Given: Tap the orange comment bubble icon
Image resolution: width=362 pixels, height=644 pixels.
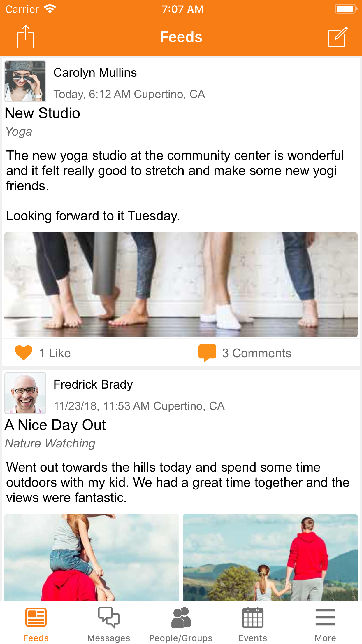Looking at the screenshot, I should tap(207, 353).
